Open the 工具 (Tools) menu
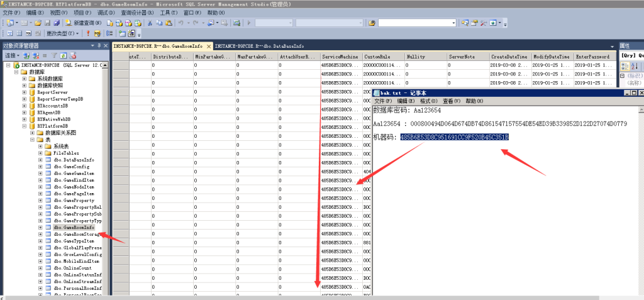This screenshot has width=644, height=300. coord(167,13)
